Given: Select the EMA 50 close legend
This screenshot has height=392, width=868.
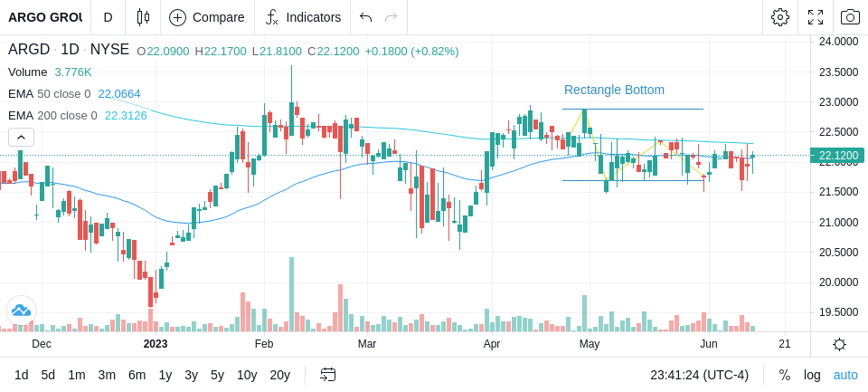Looking at the screenshot, I should click(49, 94).
